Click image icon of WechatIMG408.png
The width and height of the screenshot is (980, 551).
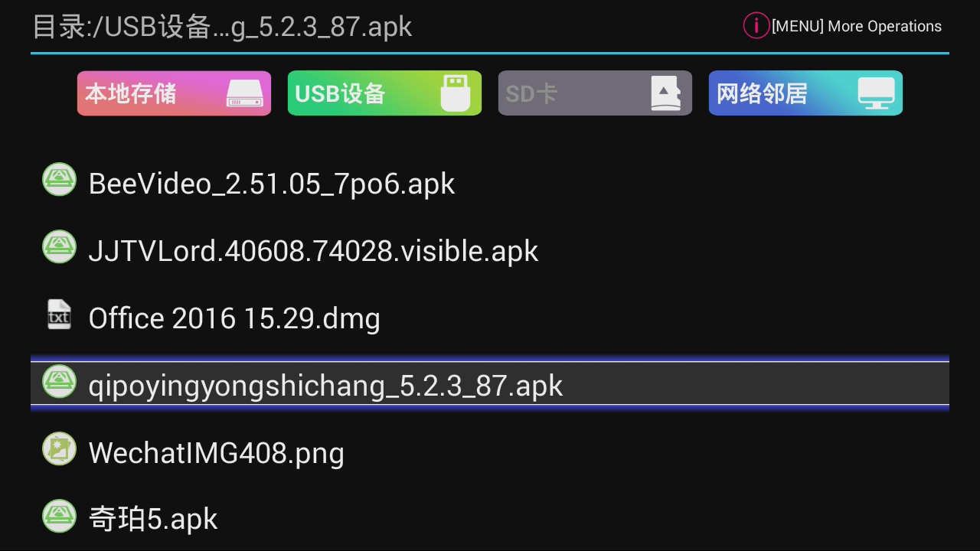(x=59, y=449)
